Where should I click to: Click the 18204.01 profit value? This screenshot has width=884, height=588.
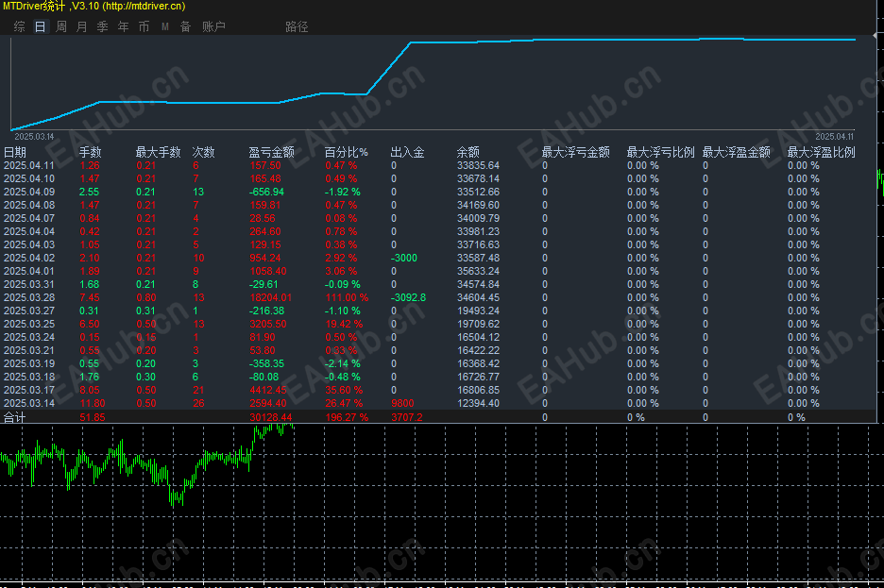tap(271, 297)
